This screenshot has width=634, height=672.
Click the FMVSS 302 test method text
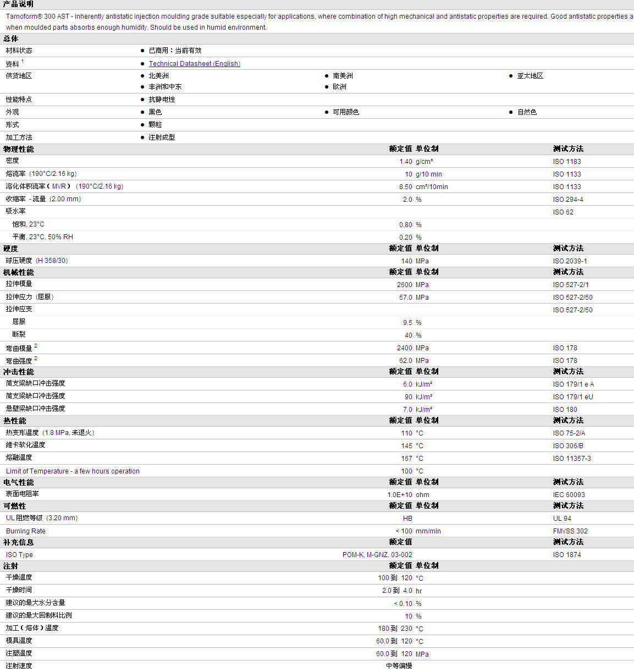(x=570, y=531)
